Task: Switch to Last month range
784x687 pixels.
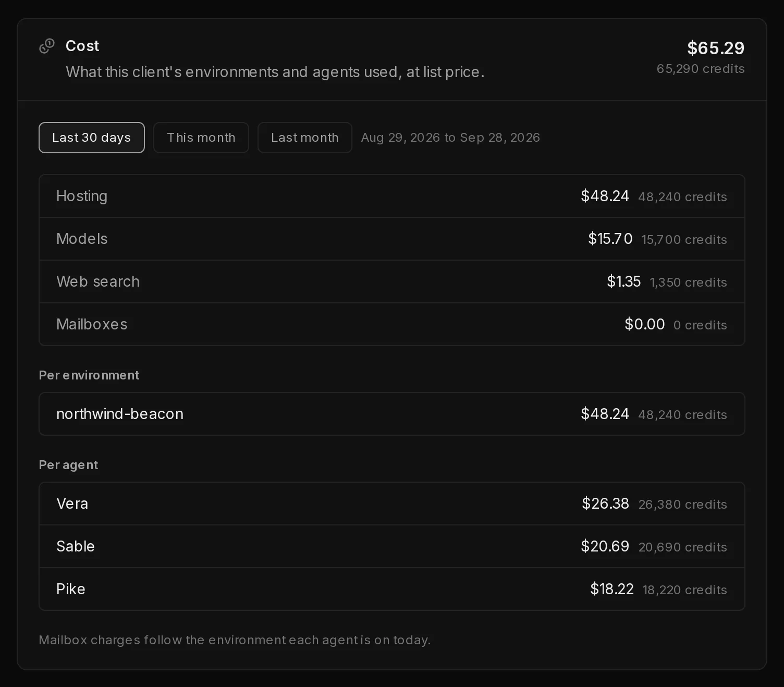Action: pos(305,138)
